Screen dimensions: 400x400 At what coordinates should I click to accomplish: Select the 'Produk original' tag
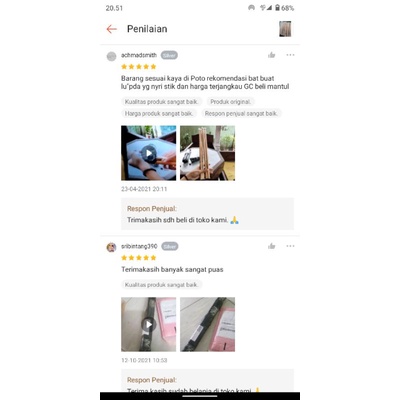[x=231, y=102]
